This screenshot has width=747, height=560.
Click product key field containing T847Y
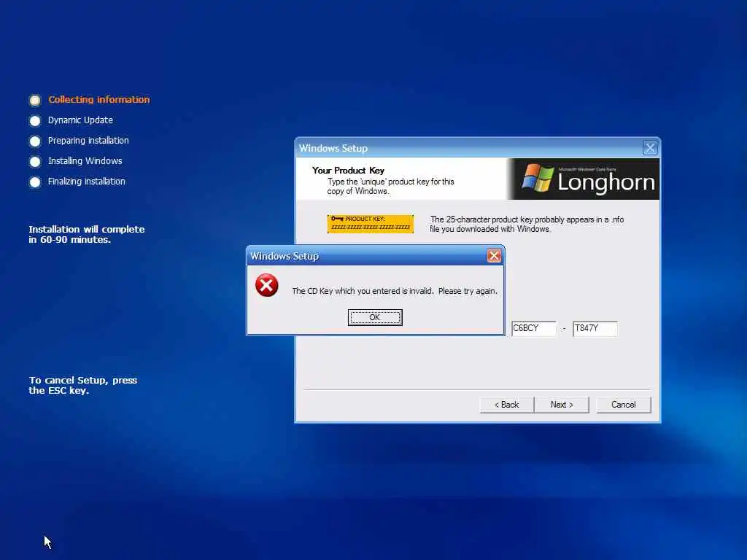595,329
